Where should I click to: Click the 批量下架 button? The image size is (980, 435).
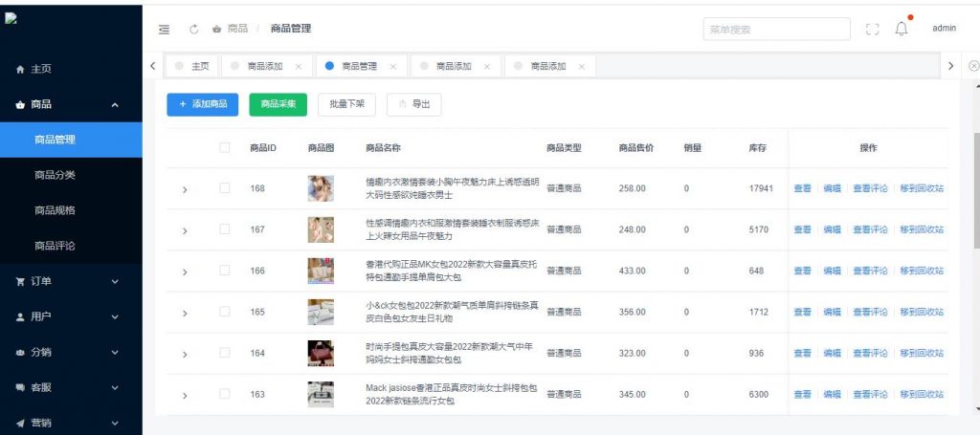pyautogui.click(x=346, y=104)
